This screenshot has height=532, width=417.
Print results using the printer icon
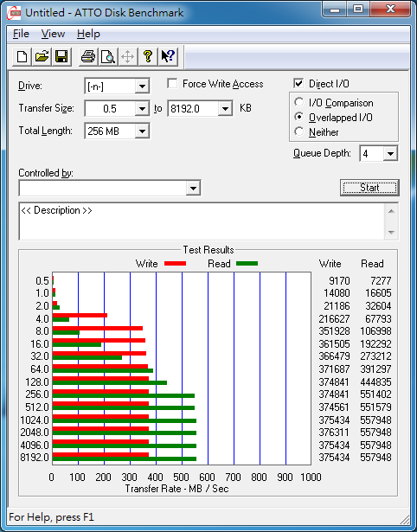[88, 56]
